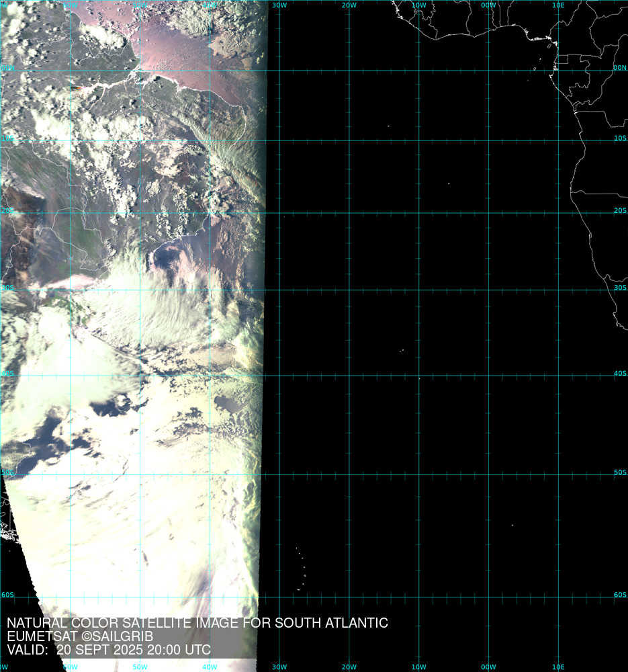Click the 50W longitude label at bottom edge

(x=140, y=667)
